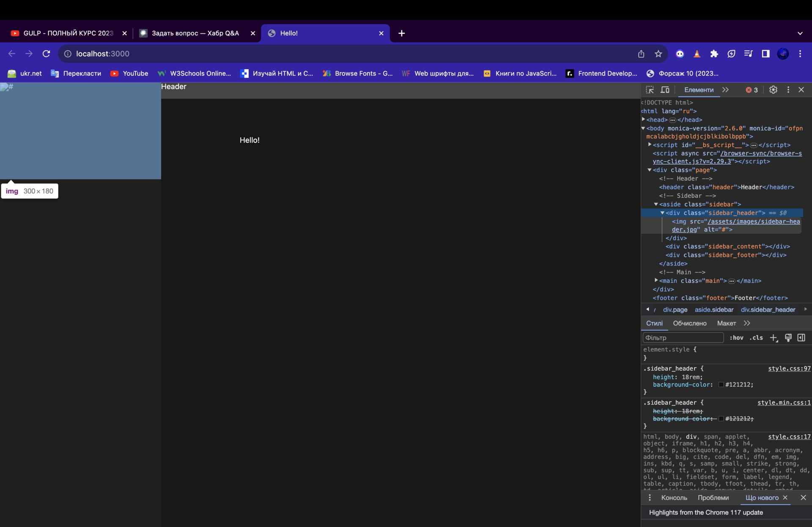The height and width of the screenshot is (527, 812).
Task: Open the YouTube bookmark
Action: (129, 74)
